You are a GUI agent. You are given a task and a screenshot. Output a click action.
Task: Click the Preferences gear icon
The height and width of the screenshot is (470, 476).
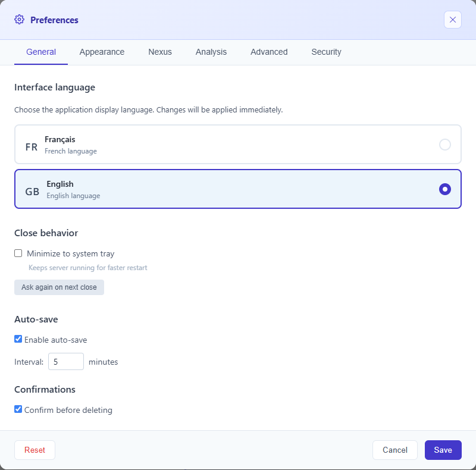pos(19,20)
